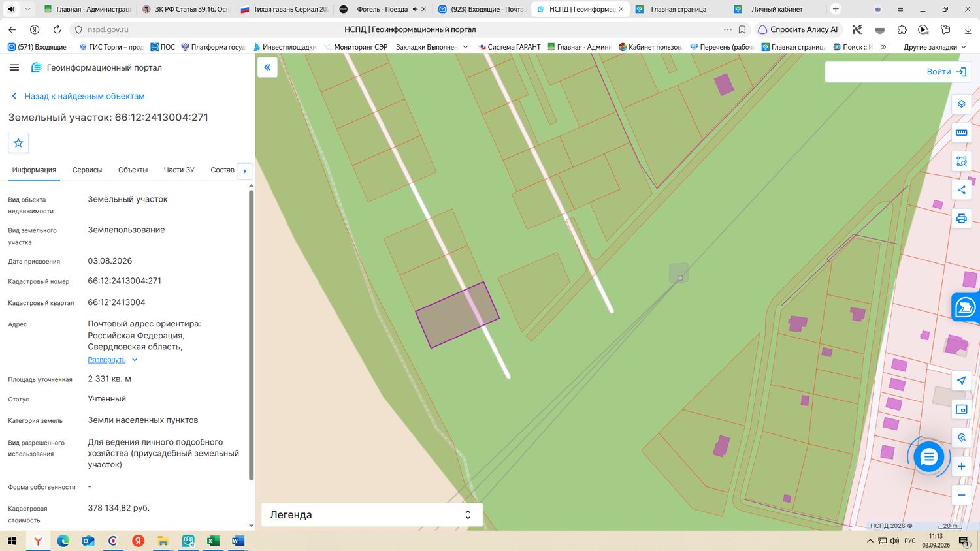Open a new browser tab
This screenshot has width=980, height=551.
(x=836, y=9)
